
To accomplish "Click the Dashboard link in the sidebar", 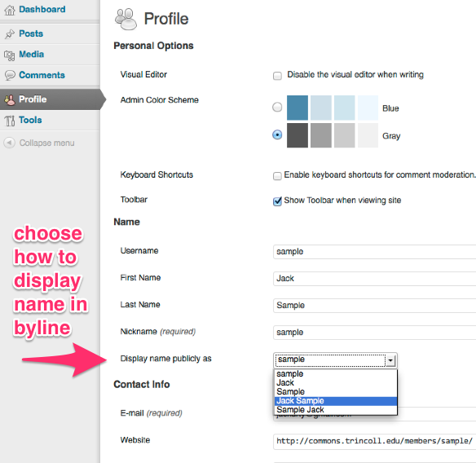I will 42,10.
